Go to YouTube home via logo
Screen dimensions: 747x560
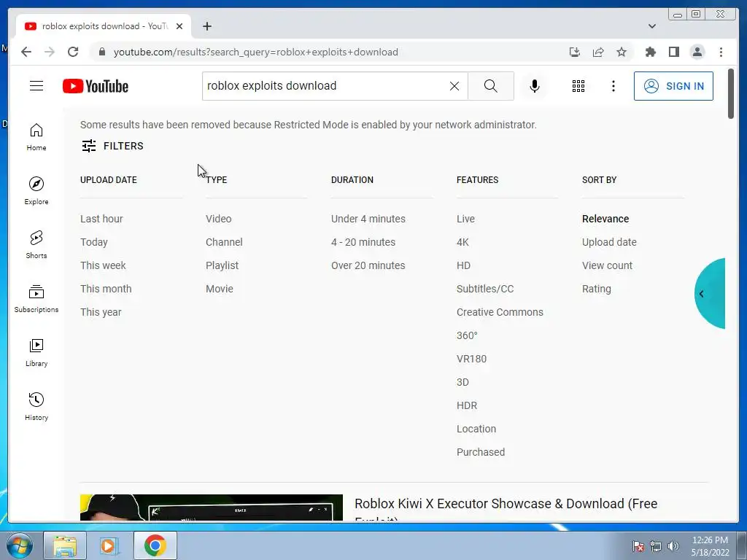pos(96,86)
